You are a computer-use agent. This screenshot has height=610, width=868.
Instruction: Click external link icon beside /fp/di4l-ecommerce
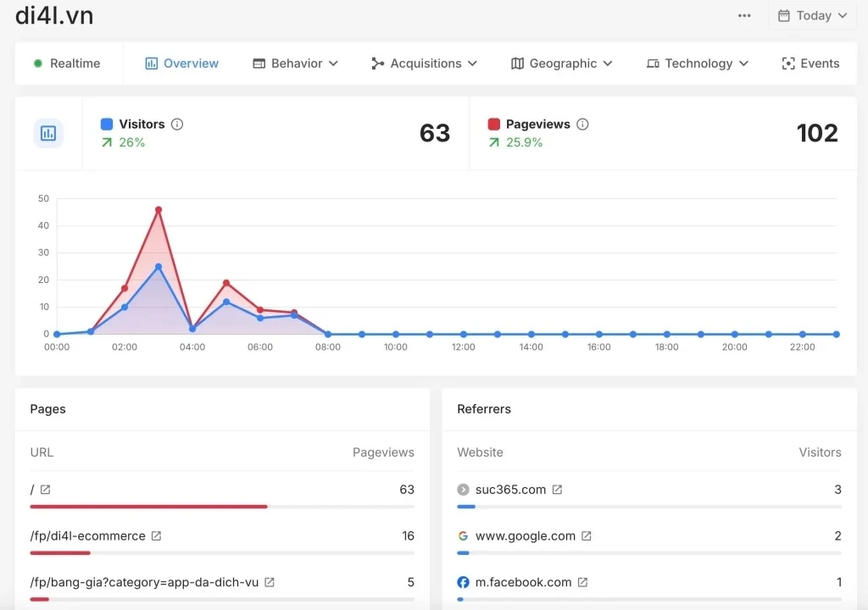click(x=156, y=536)
